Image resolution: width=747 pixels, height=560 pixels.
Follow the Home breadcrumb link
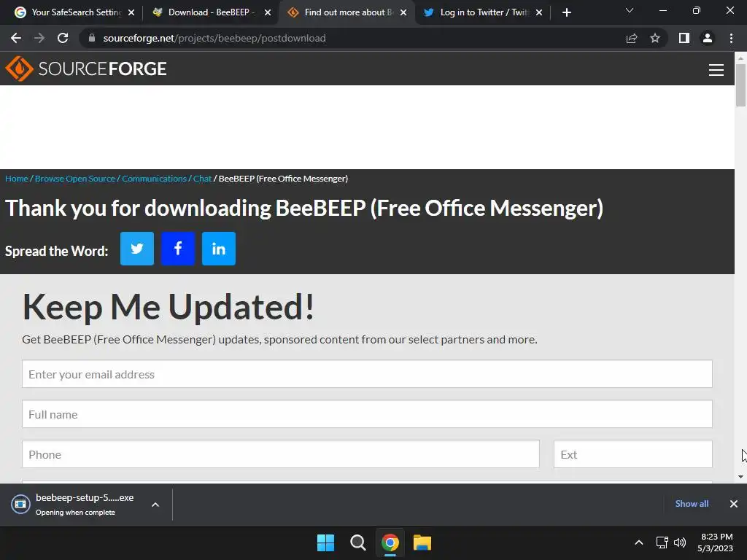pyautogui.click(x=17, y=179)
